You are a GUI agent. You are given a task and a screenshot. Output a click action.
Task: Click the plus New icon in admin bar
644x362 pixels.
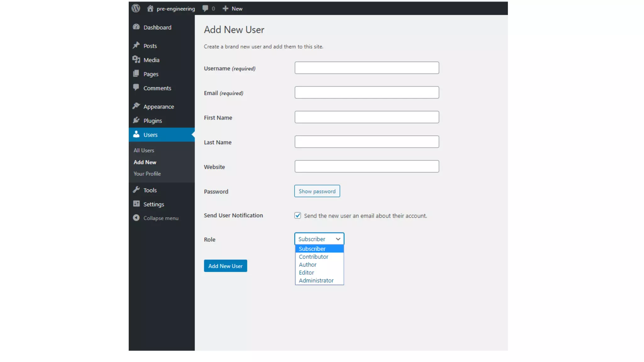click(225, 8)
